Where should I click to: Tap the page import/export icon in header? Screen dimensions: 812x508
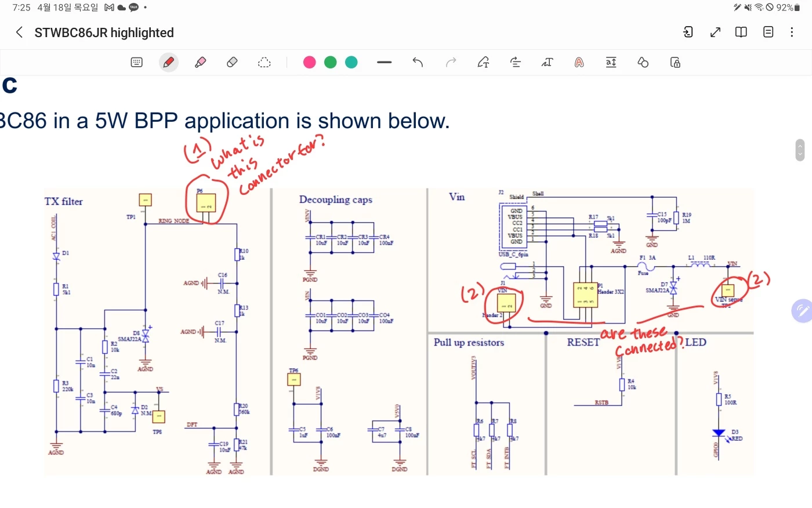click(688, 32)
